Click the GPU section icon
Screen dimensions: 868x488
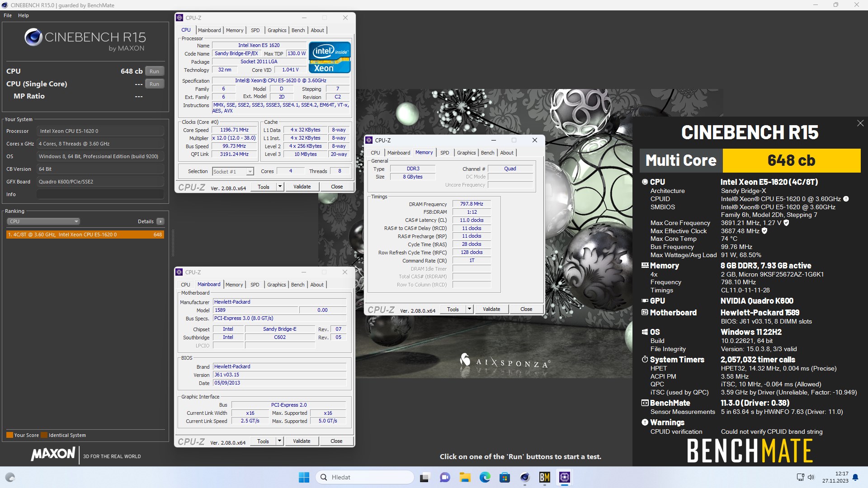pyautogui.click(x=645, y=301)
